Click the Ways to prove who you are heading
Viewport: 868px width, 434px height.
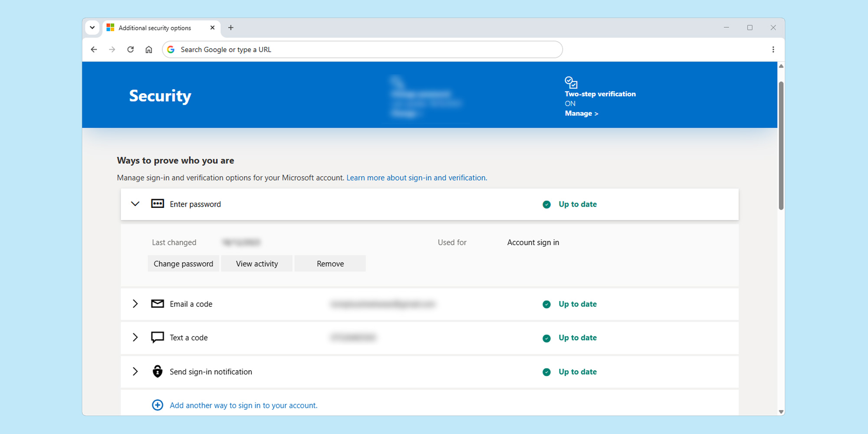click(x=175, y=160)
